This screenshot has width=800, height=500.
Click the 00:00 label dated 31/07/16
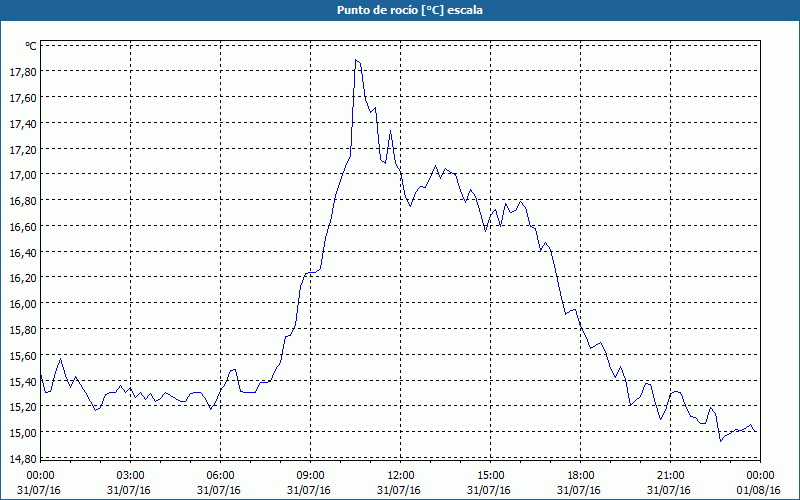pos(40,476)
